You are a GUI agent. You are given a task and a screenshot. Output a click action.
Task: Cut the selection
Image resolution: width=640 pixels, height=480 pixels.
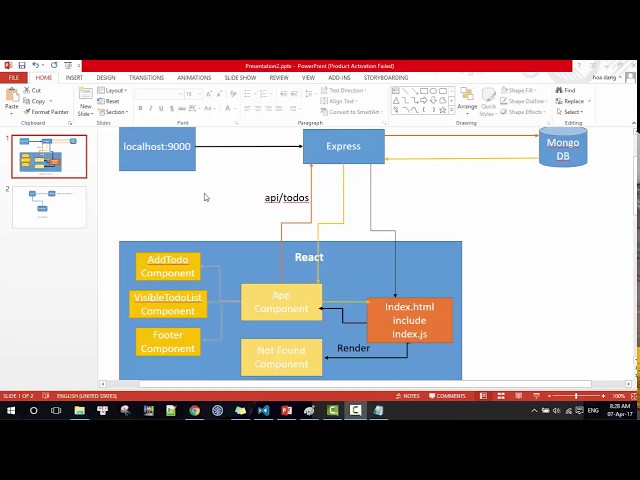click(x=32, y=90)
